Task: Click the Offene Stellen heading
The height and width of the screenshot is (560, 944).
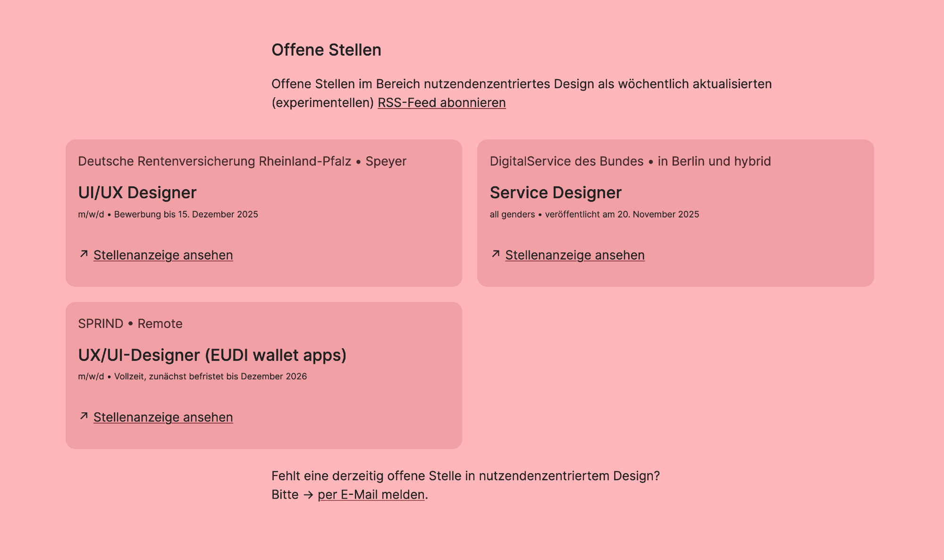Action: coord(326,50)
